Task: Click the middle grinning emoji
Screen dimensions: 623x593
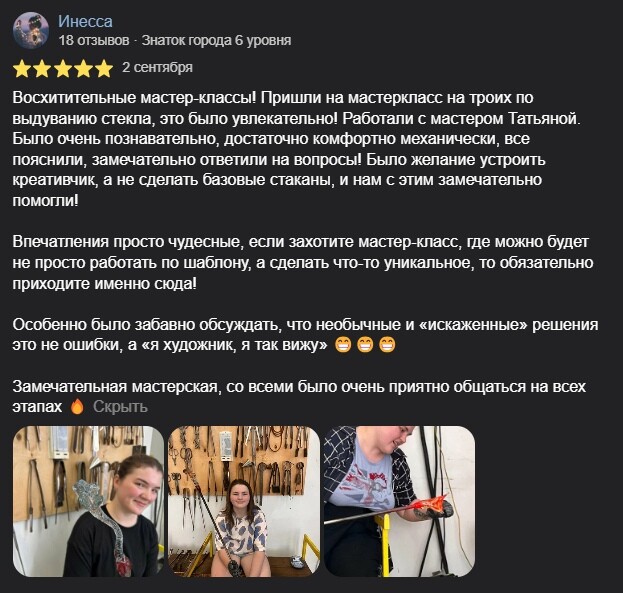Action: (x=365, y=345)
